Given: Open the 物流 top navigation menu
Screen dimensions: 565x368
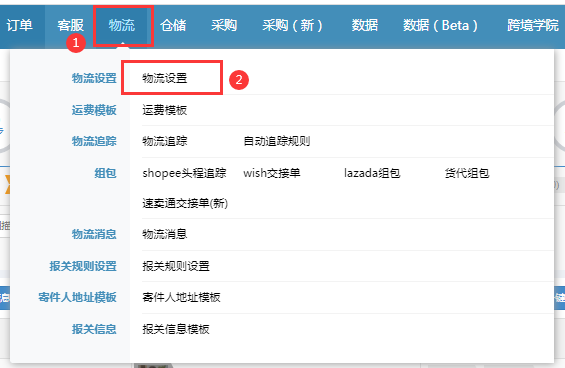Looking at the screenshot, I should 122,26.
